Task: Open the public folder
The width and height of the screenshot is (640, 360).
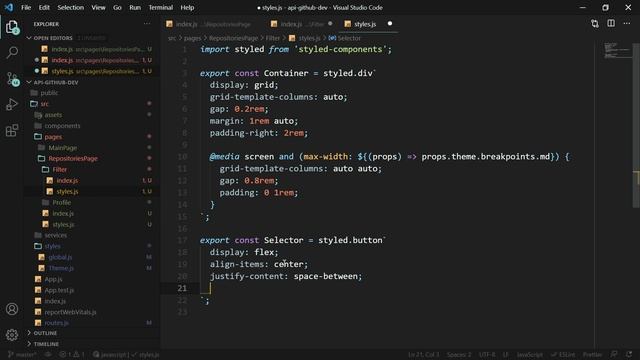Action: pyautogui.click(x=49, y=93)
